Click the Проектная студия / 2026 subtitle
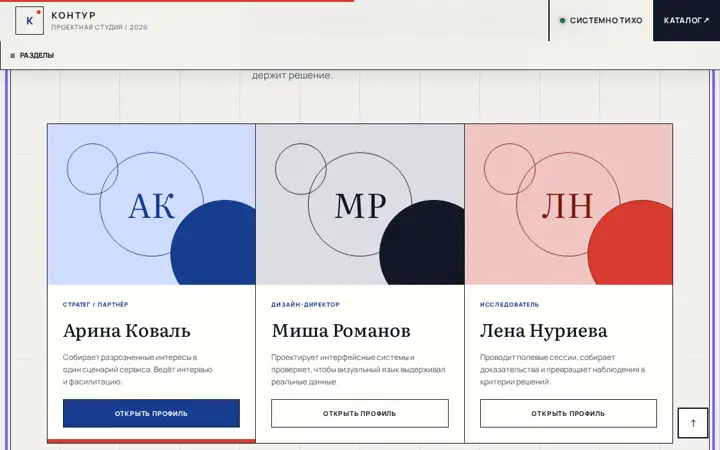Viewport: 720px width, 450px height. click(x=99, y=27)
